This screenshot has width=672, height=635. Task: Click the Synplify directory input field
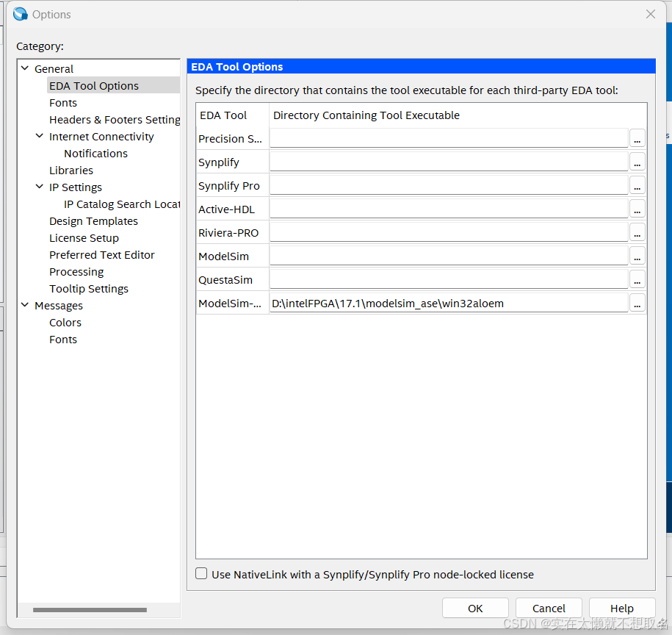449,162
